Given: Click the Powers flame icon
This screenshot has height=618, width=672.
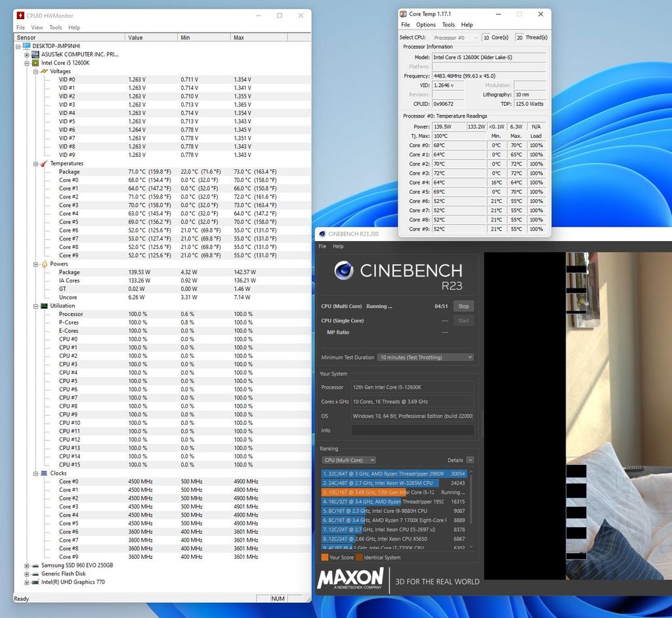Looking at the screenshot, I should point(44,264).
